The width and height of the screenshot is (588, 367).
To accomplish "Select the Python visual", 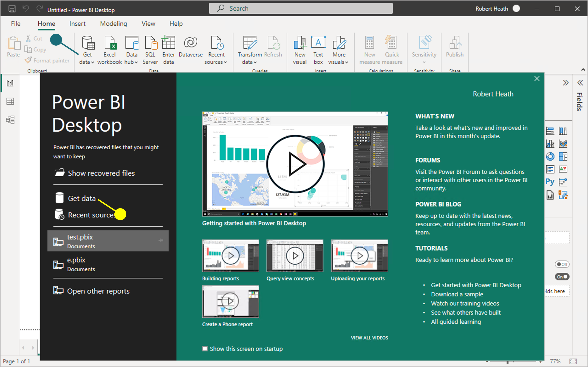I will pyautogui.click(x=550, y=182).
